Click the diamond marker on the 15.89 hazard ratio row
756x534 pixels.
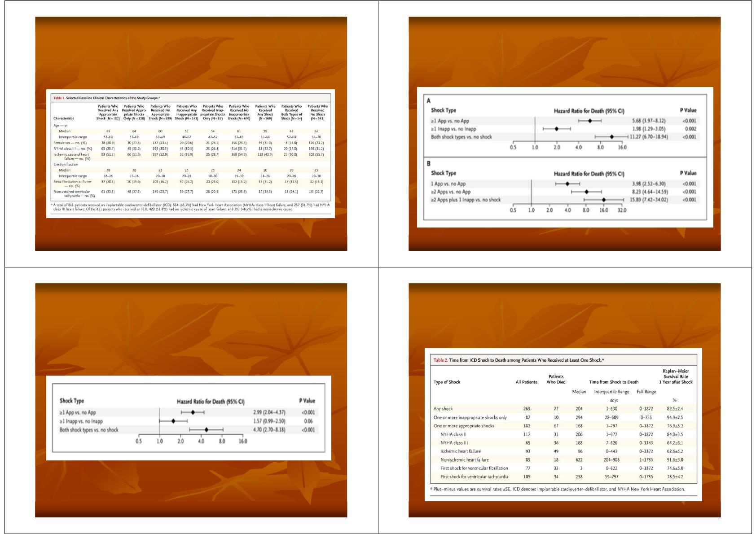604,200
